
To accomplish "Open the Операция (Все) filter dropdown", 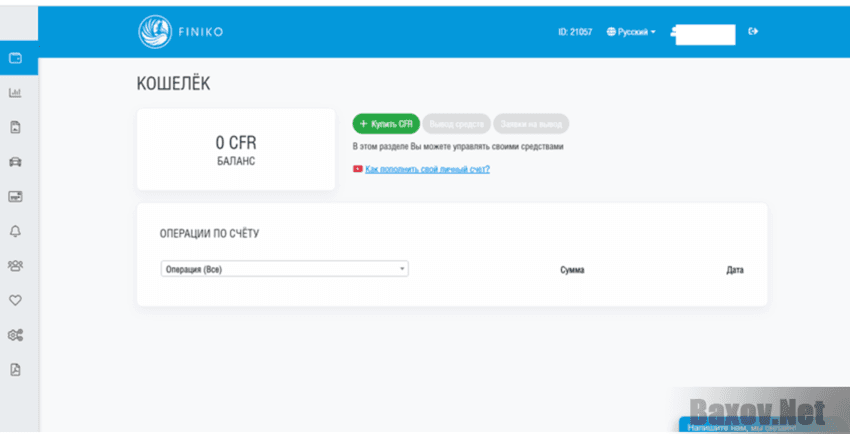I will (x=284, y=269).
